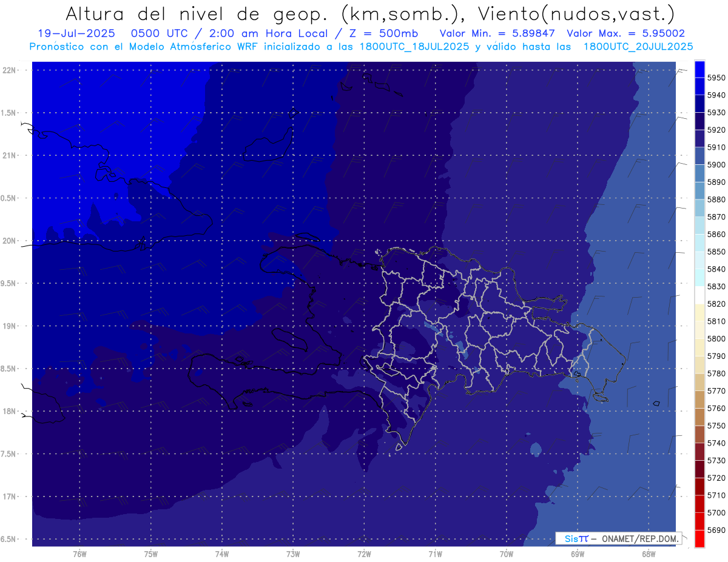This screenshot has height=562, width=728.
Task: Click the legend value '5690'
Action: pos(716,530)
